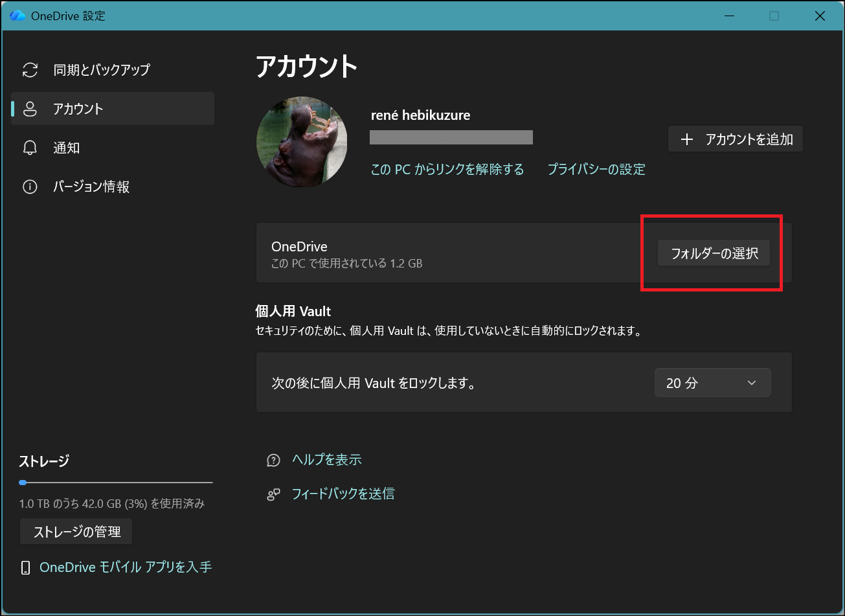Click the ストレージ heading

[44, 461]
